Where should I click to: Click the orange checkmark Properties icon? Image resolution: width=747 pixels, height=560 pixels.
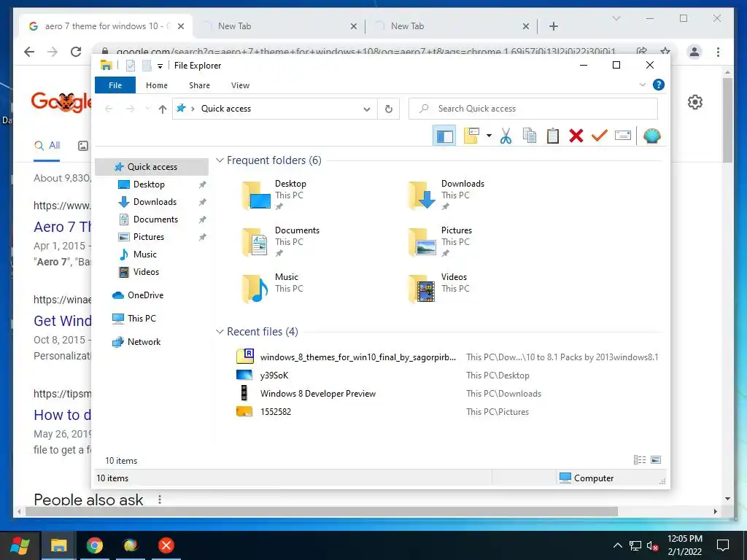[600, 136]
